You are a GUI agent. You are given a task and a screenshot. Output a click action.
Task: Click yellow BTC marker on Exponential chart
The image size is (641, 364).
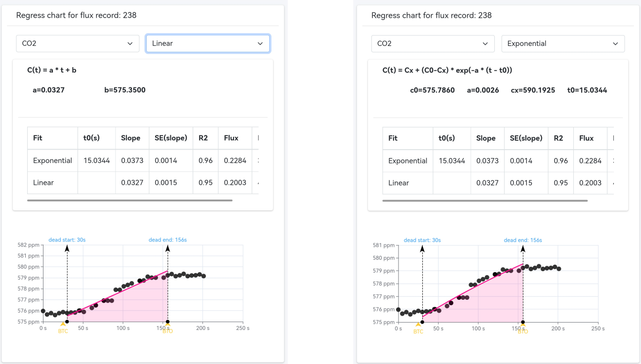pos(418,326)
